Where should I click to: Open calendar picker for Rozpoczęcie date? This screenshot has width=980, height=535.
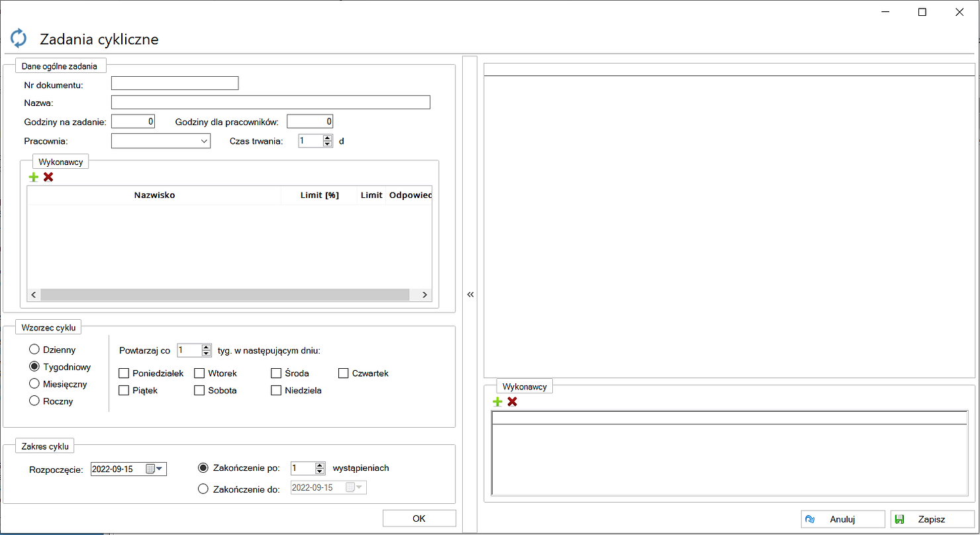click(154, 469)
